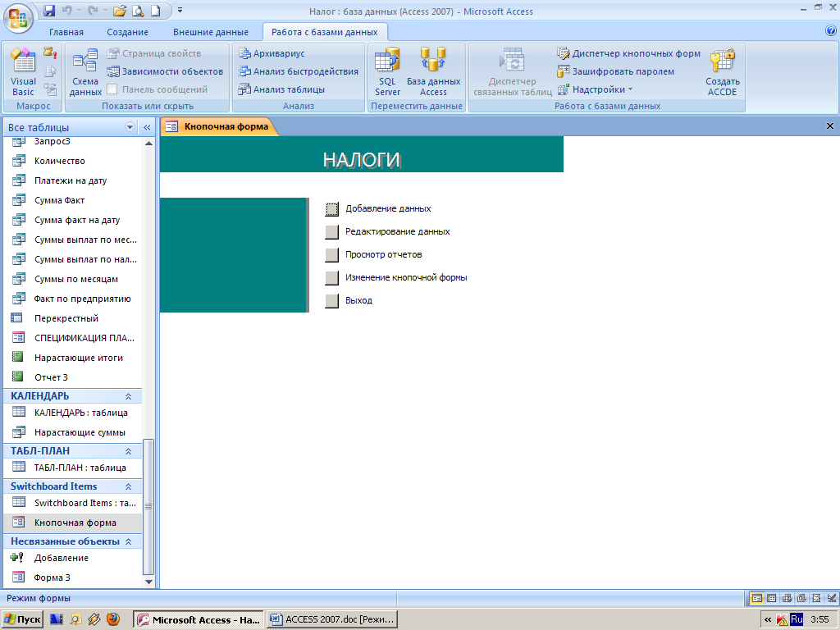Select Нарастающие итоги report
This screenshot has width=840, height=630.
[73, 358]
